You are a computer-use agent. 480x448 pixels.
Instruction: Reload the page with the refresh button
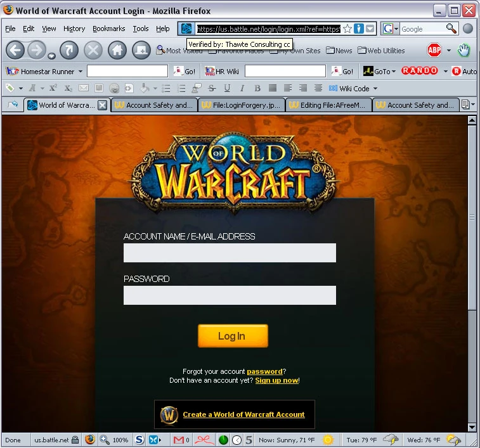pyautogui.click(x=69, y=50)
